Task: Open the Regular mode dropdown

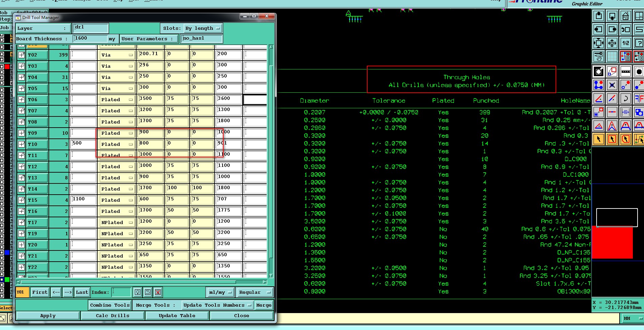Action: [x=254, y=292]
